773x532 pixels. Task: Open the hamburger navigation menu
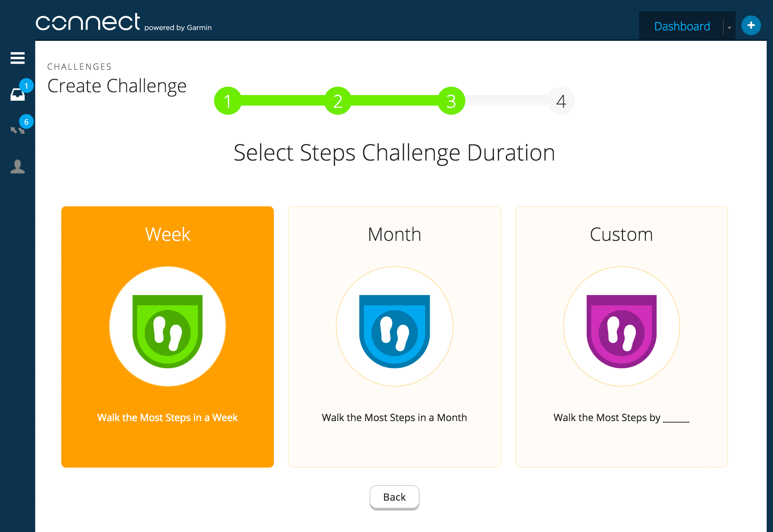click(x=18, y=58)
